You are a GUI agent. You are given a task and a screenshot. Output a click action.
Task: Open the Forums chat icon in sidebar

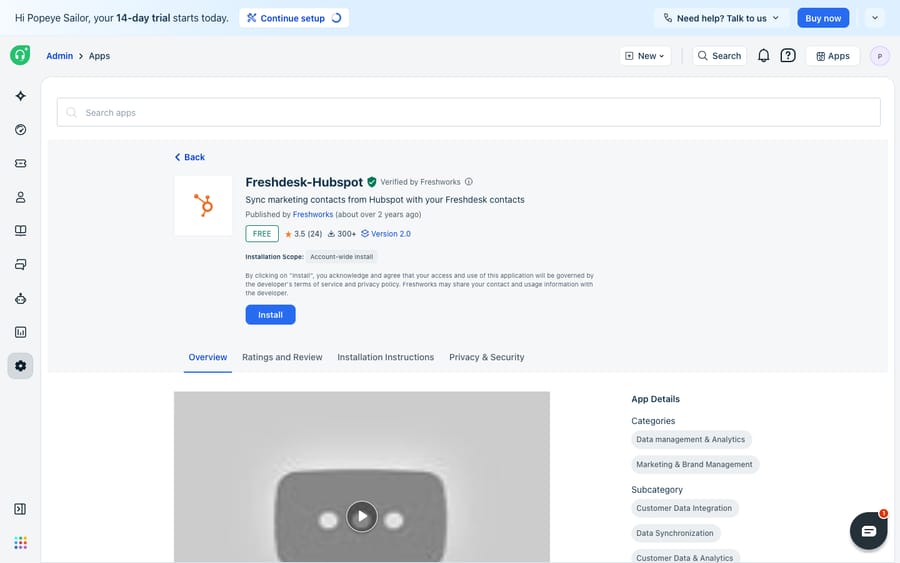pos(21,265)
